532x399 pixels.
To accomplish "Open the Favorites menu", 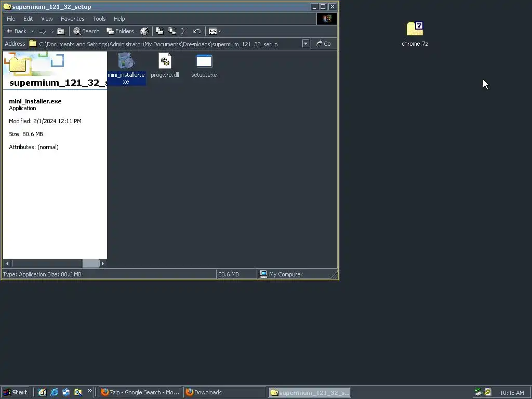I will 72,19.
